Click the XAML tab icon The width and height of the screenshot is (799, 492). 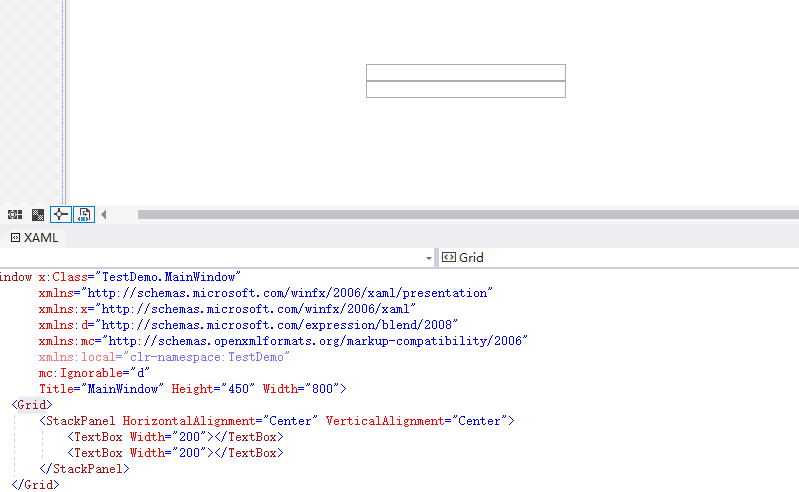click(15, 238)
